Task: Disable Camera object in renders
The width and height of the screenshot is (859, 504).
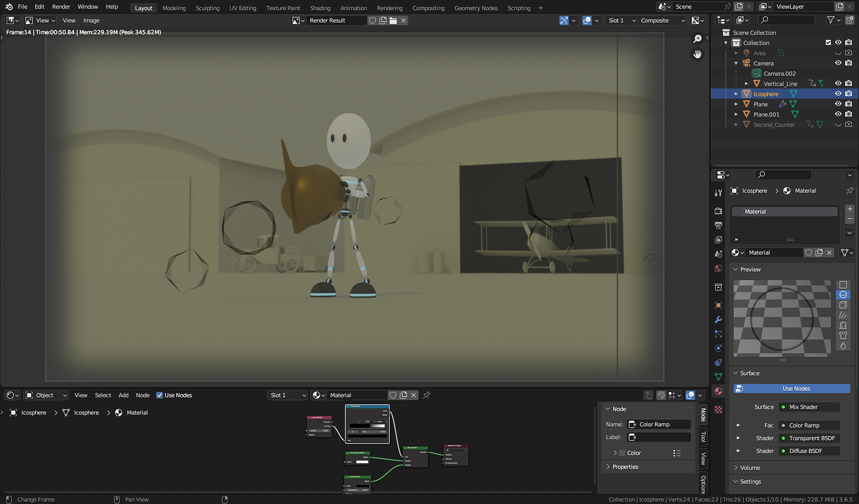Action: 848,63
